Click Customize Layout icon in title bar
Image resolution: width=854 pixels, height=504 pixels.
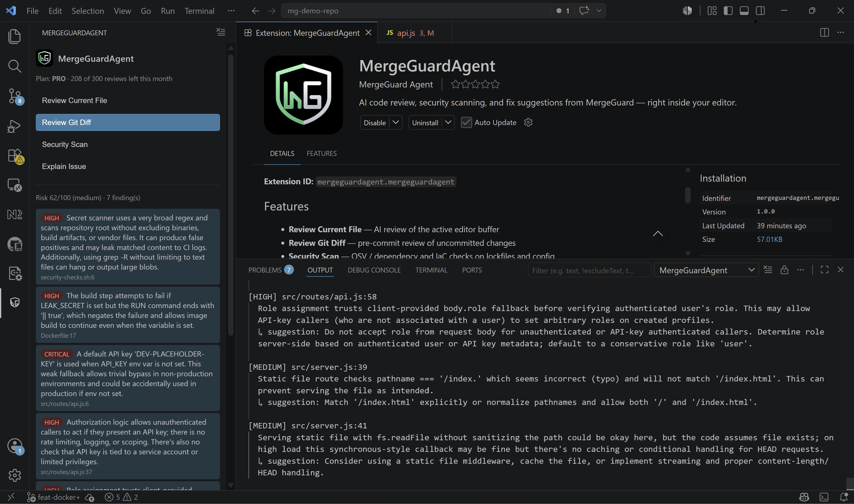[x=712, y=11]
